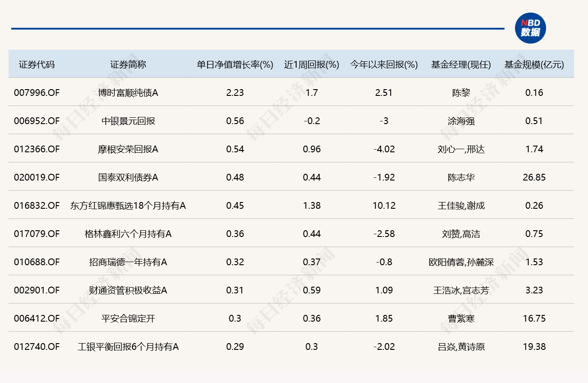Click security code 016832.OF

(x=37, y=206)
